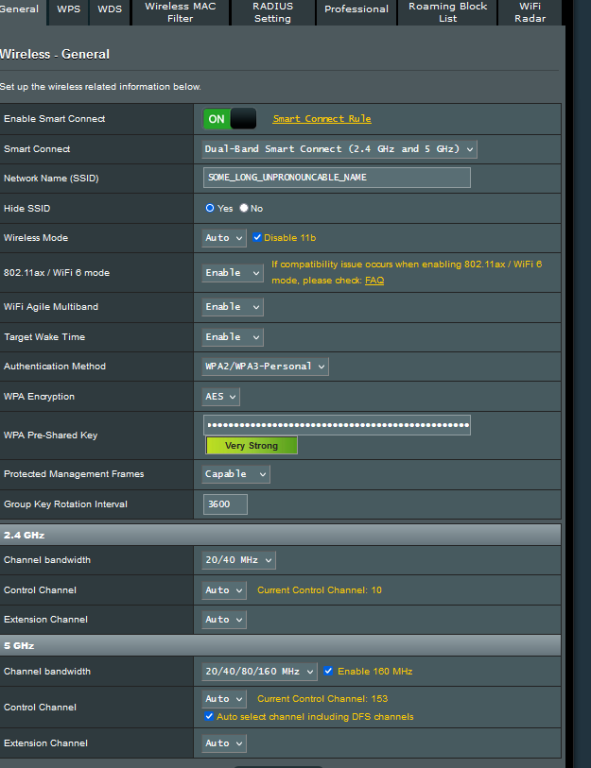Uncheck the Disable 11b checkbox
Viewport: 591px width, 768px height.
point(257,238)
